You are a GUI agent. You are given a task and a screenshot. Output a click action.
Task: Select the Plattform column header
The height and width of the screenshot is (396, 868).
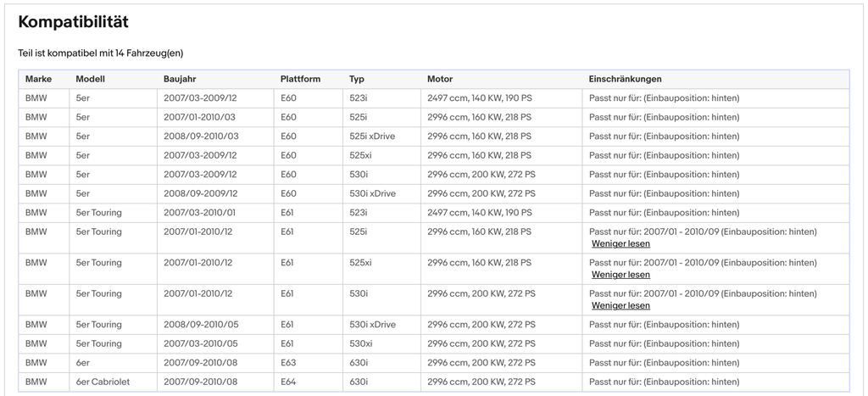point(301,79)
